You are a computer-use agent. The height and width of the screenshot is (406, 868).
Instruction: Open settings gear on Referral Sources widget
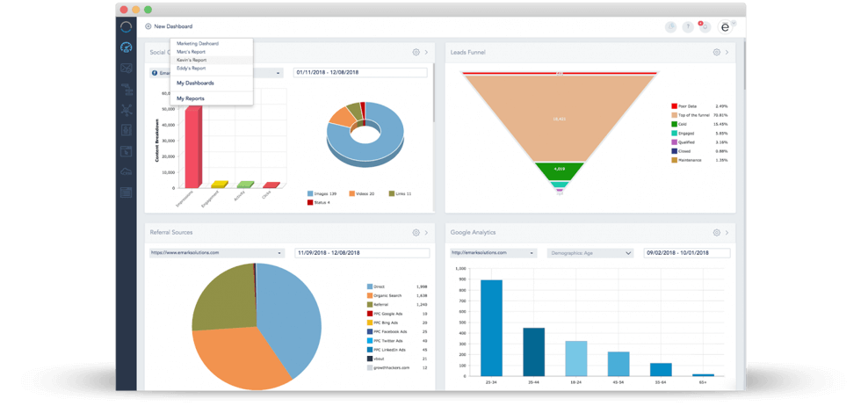pyautogui.click(x=416, y=233)
